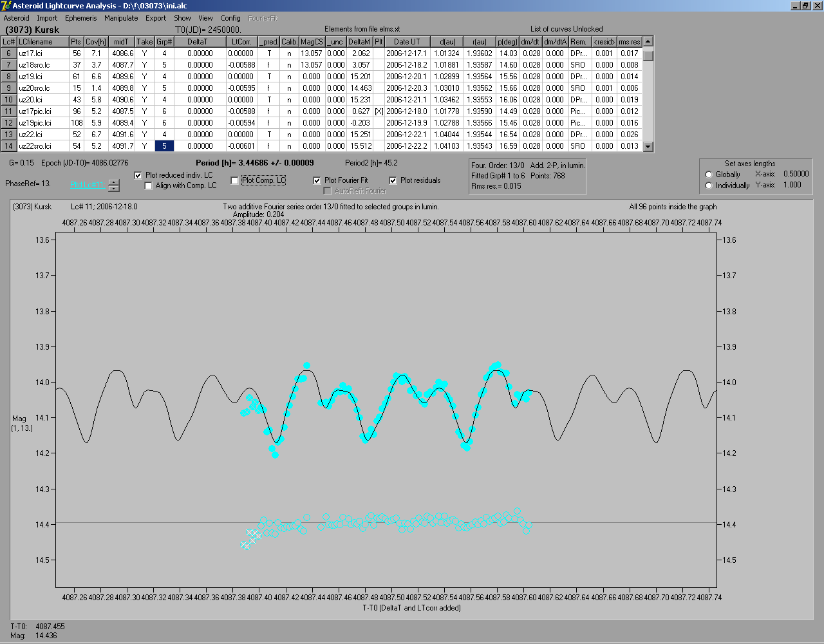Click the Period2 [h]= 45.2 text
This screenshot has width=824, height=644.
[371, 163]
